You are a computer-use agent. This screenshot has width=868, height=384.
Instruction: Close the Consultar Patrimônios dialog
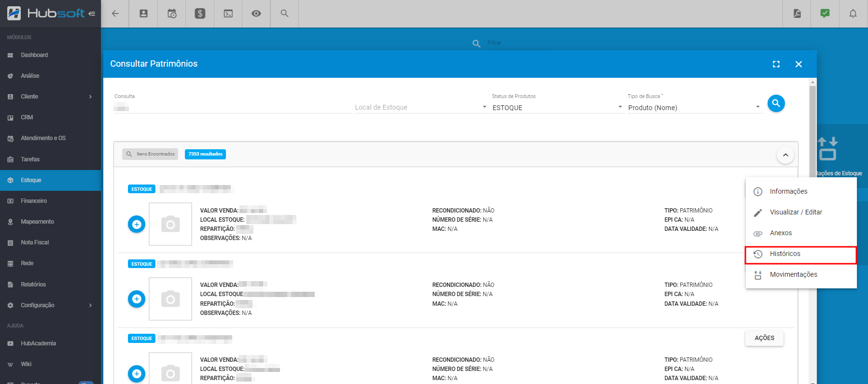(x=798, y=64)
